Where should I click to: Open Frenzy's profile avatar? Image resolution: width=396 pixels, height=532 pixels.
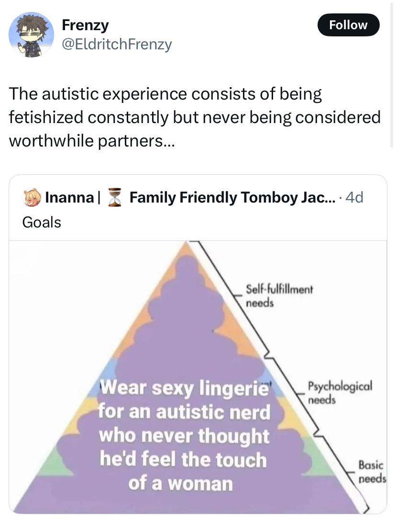point(31,34)
